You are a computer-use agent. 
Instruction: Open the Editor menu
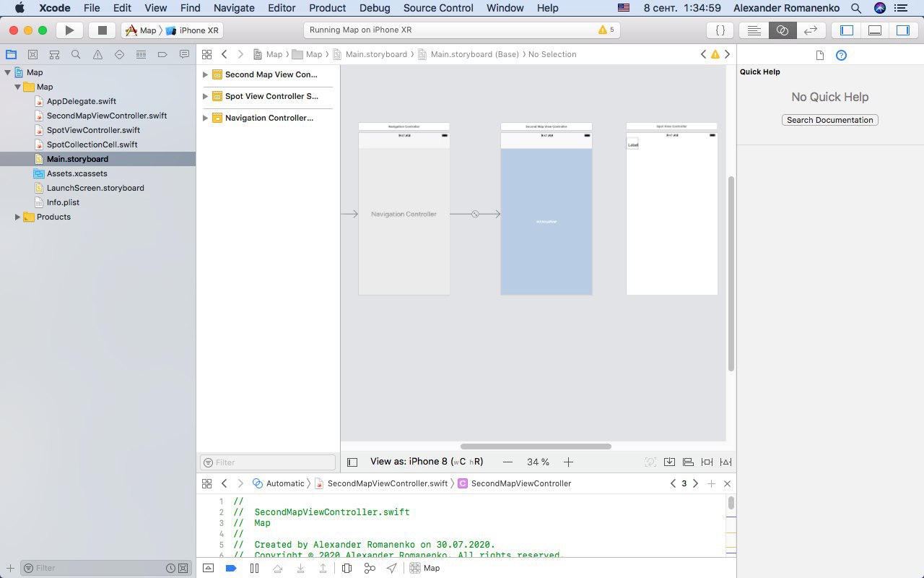[x=282, y=8]
